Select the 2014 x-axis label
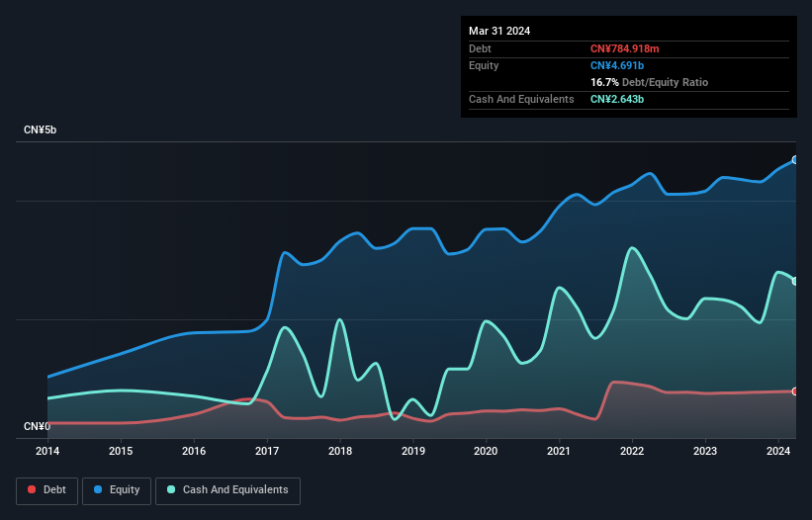Viewport: 812px width, 520px height. click(x=47, y=451)
